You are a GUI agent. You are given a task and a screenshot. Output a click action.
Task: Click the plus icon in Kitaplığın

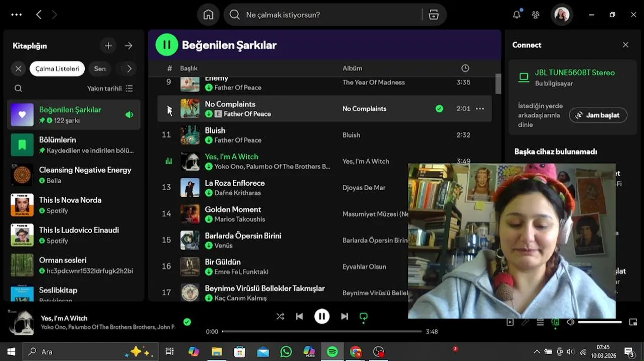[x=108, y=46]
